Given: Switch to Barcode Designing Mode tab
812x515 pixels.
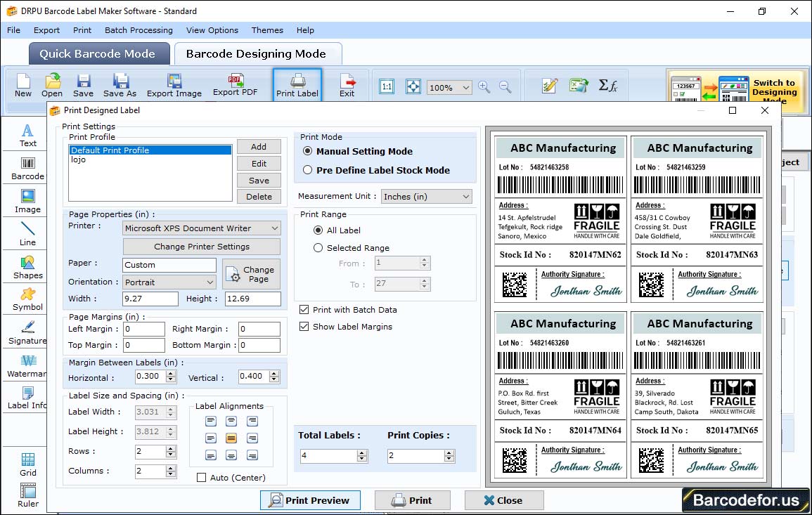Looking at the screenshot, I should (257, 54).
